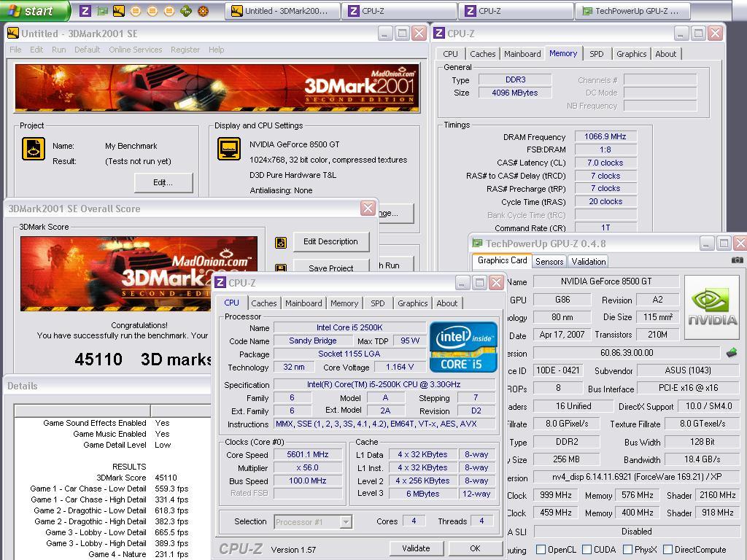Click the yellow 3DMark quick launch icon
The height and width of the screenshot is (560, 747).
click(x=119, y=11)
